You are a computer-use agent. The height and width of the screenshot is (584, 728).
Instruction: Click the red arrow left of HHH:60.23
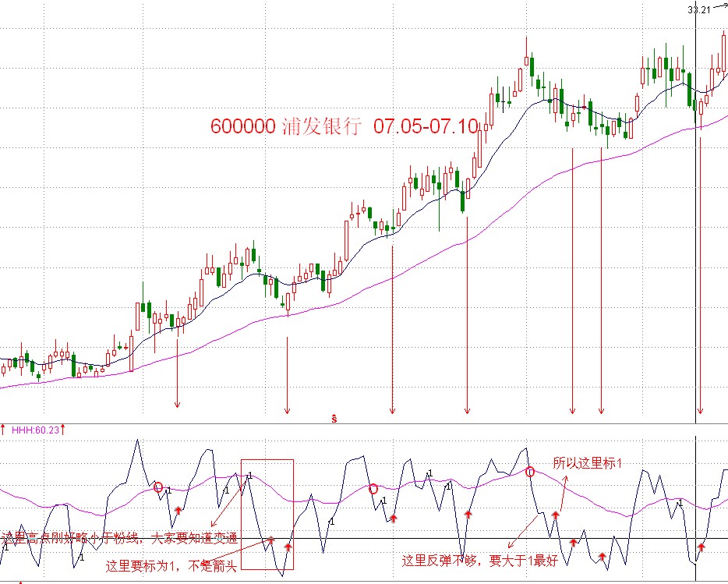point(3,430)
